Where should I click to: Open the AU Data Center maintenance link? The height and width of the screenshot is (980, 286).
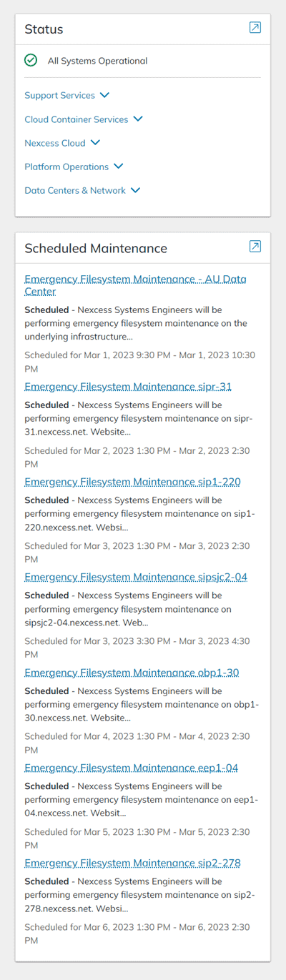point(135,285)
